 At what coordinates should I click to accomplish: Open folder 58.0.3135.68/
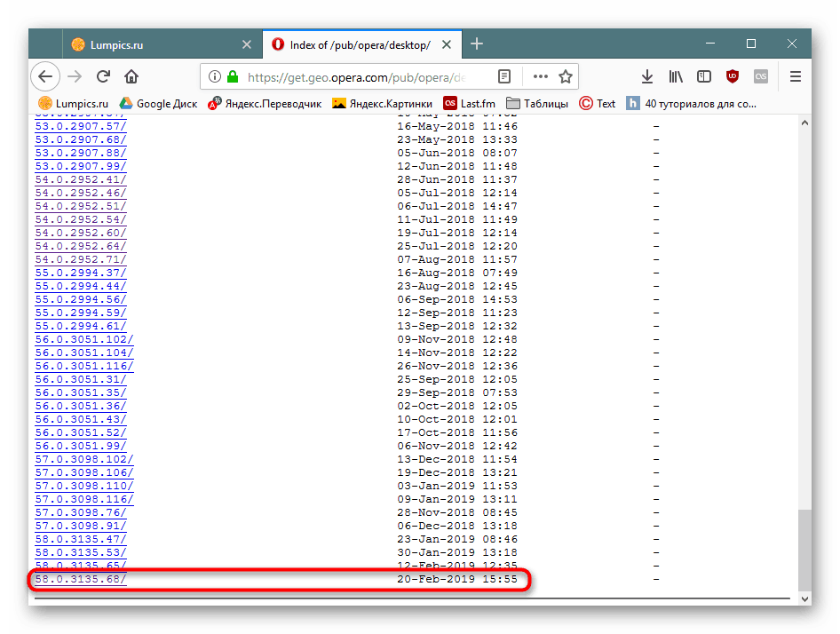click(80, 579)
